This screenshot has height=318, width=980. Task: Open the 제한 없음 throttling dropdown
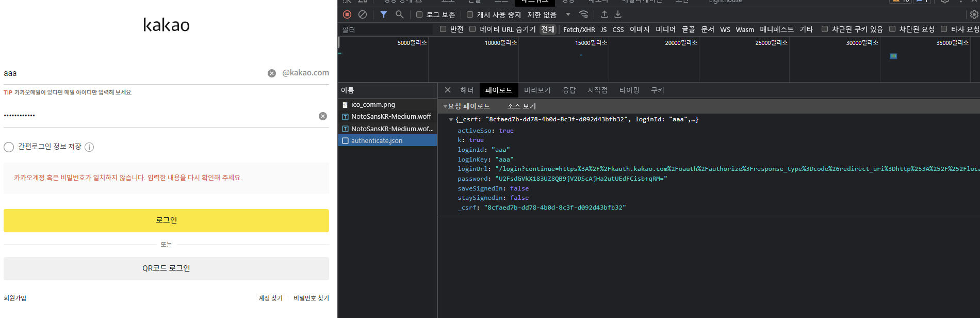(x=549, y=14)
